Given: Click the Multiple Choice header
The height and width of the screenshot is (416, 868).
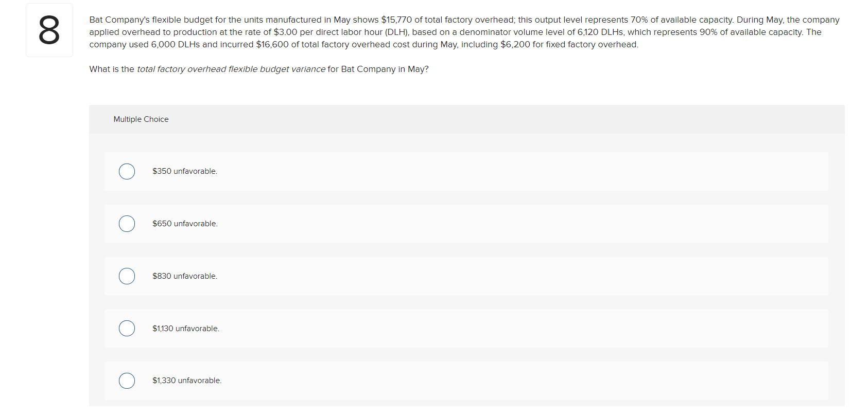Looking at the screenshot, I should [141, 119].
